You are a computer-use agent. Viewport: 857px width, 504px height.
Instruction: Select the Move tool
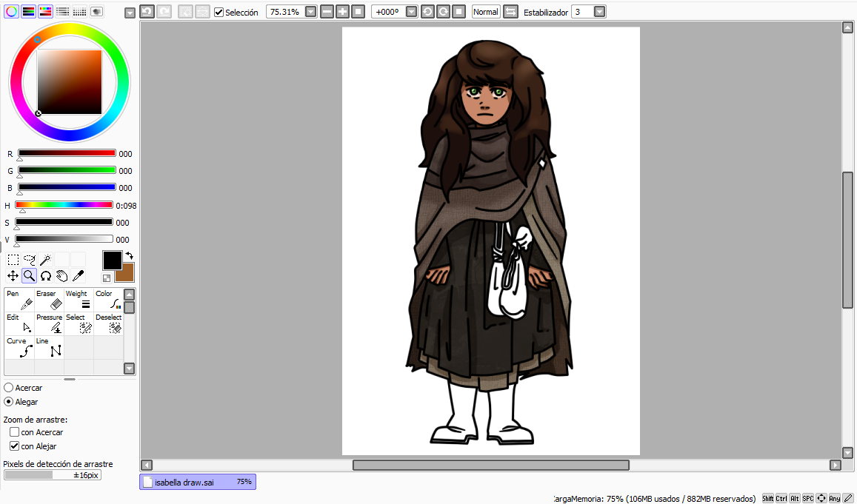(x=13, y=276)
